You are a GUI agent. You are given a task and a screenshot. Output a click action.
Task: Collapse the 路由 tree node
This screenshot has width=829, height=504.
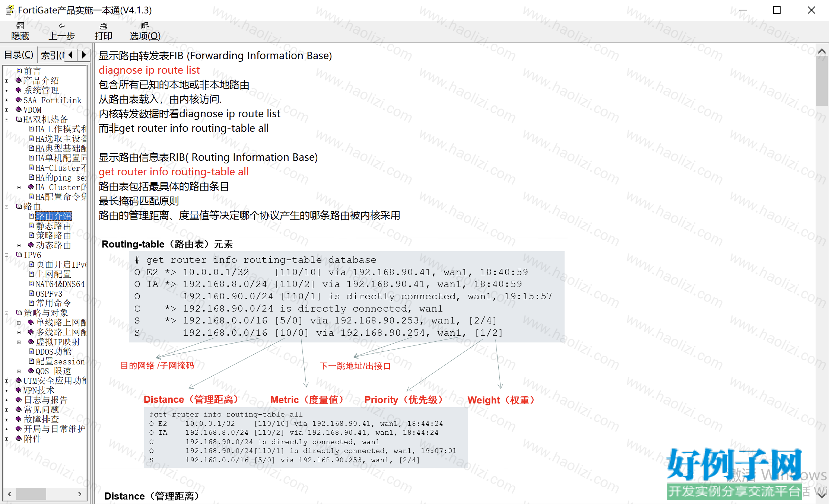7,207
